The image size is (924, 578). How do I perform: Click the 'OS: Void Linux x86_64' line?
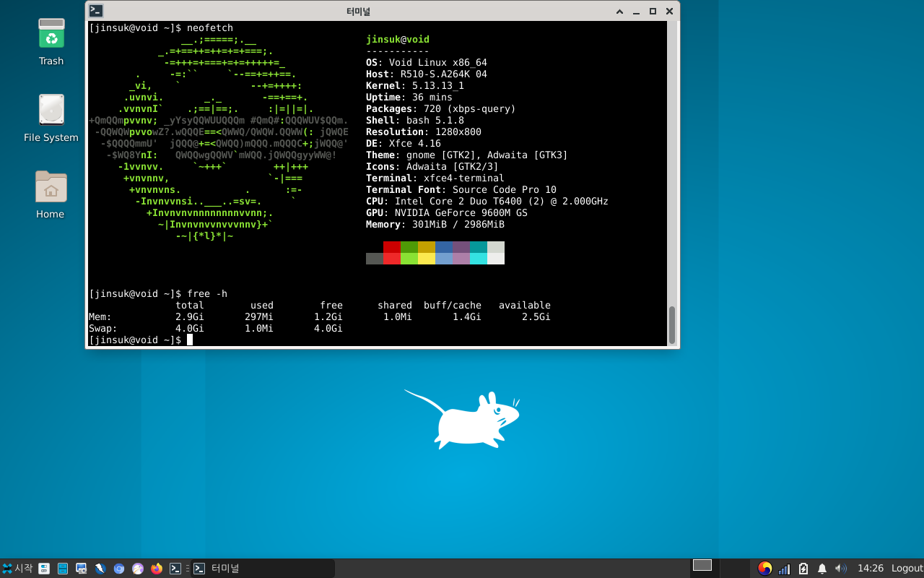pyautogui.click(x=427, y=63)
